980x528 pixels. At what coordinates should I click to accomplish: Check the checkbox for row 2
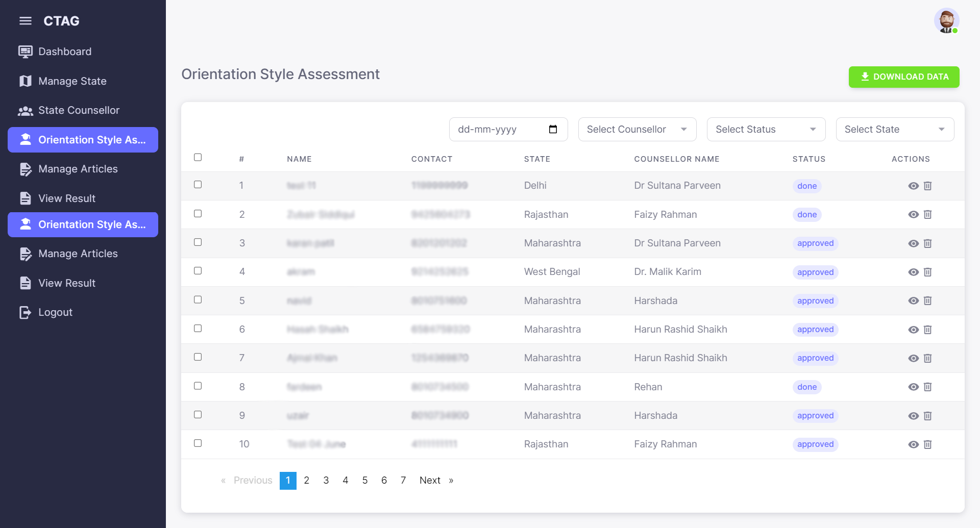pyautogui.click(x=198, y=214)
